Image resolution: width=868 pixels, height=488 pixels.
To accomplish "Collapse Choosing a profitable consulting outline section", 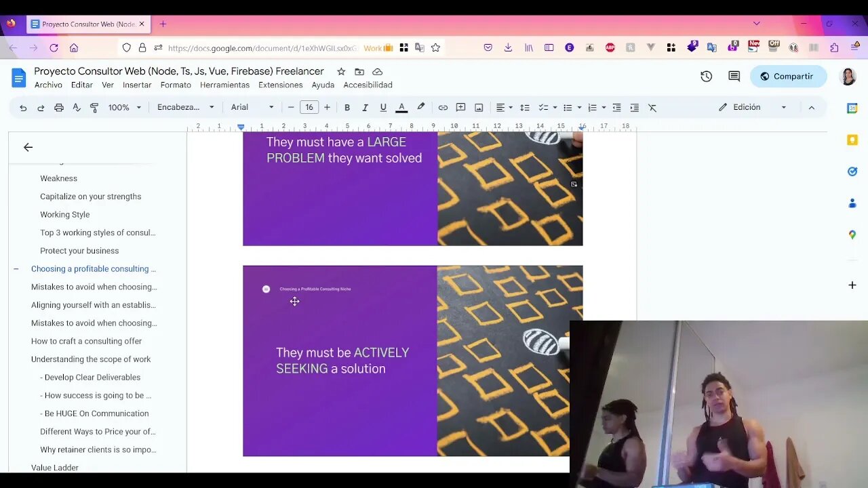I will (x=16, y=269).
